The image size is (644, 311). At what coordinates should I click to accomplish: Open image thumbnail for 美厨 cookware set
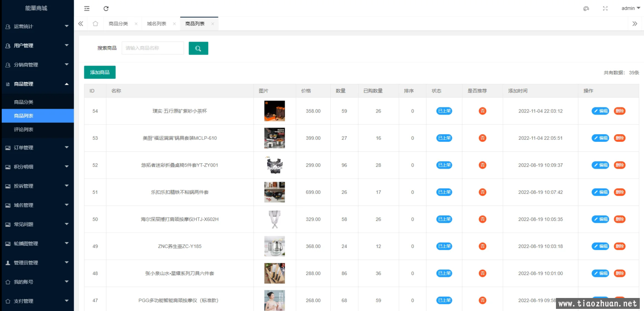click(x=275, y=138)
